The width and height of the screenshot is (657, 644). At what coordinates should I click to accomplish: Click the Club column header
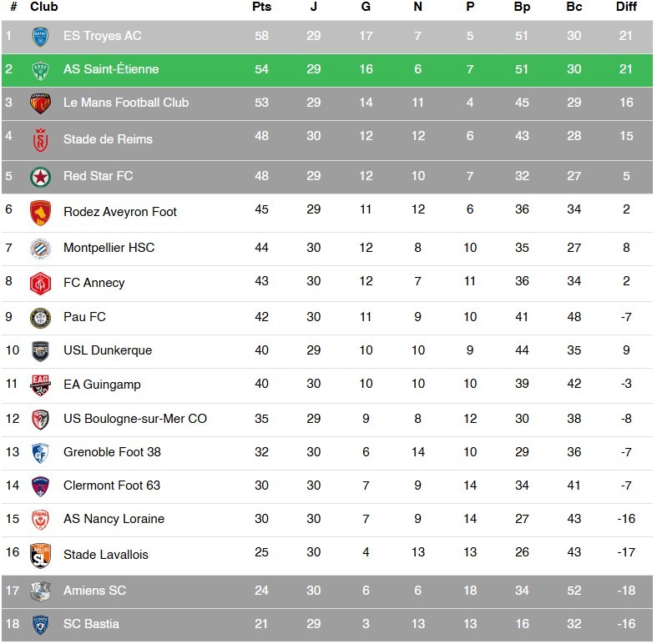tap(44, 8)
